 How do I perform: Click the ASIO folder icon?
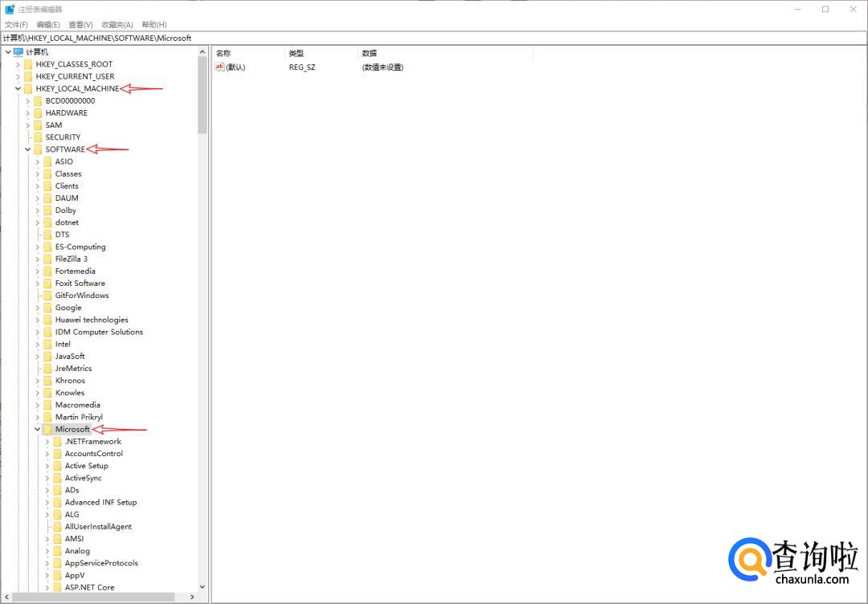[x=47, y=161]
